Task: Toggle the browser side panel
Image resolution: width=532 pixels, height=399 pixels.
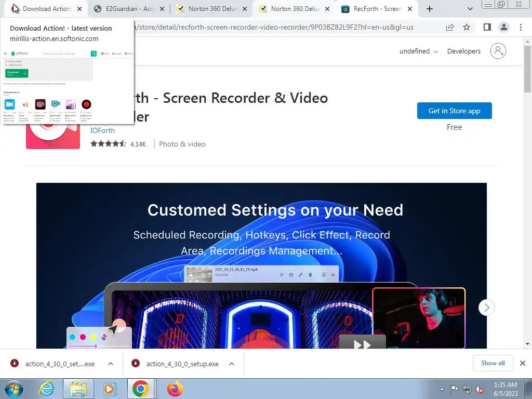Action: (x=487, y=27)
